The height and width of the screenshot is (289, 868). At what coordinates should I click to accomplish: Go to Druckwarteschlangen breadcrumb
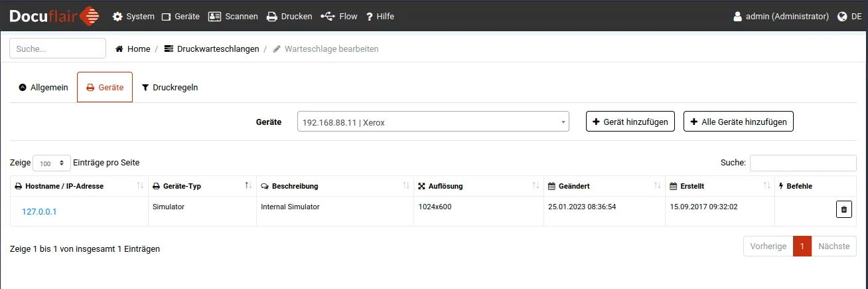(x=212, y=49)
